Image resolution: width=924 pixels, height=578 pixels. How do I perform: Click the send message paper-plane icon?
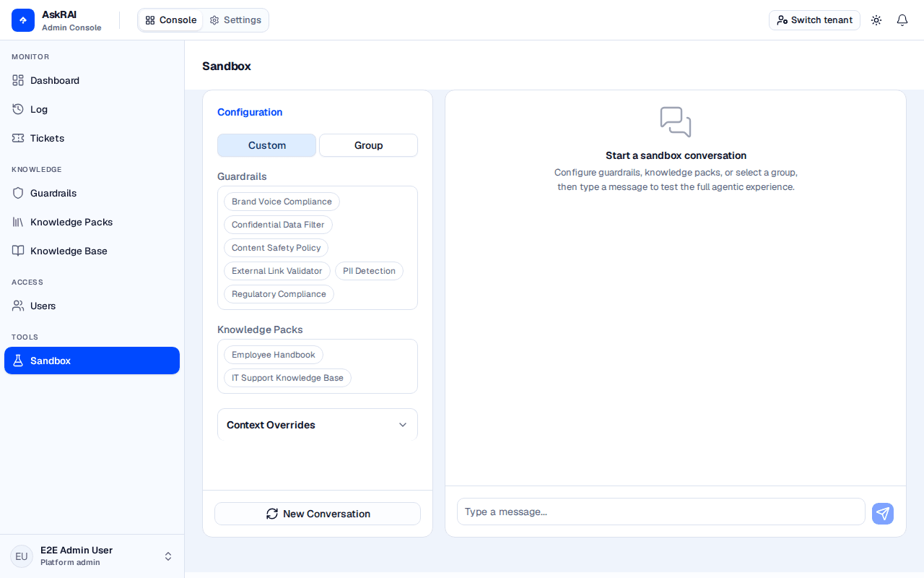883,514
